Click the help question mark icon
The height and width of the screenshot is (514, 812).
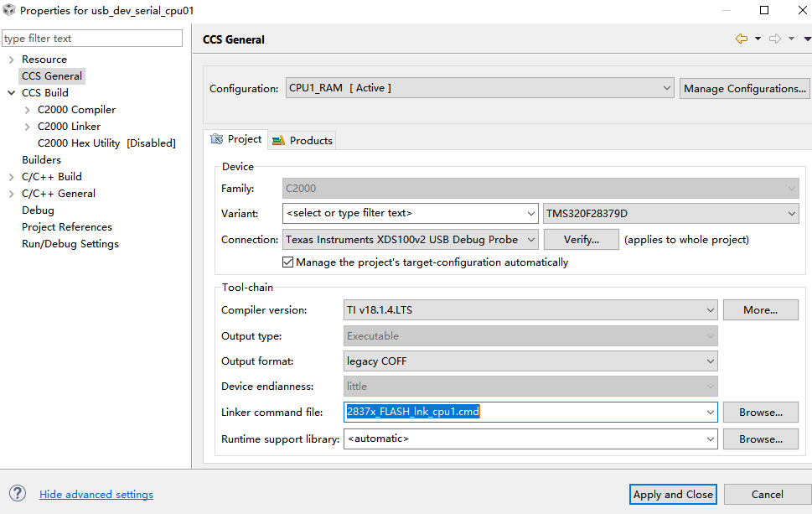[x=17, y=493]
